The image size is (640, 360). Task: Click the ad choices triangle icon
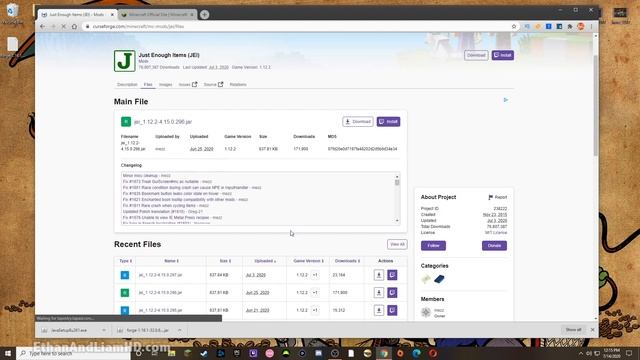tap(506, 100)
